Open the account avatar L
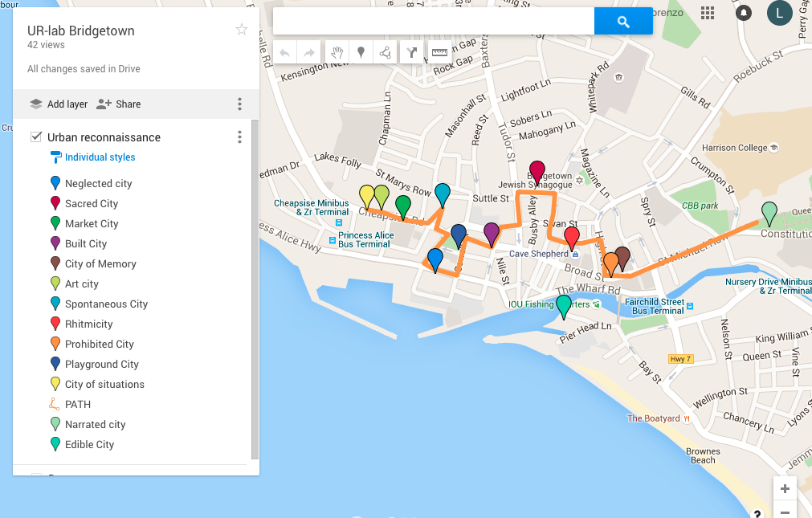 point(779,13)
